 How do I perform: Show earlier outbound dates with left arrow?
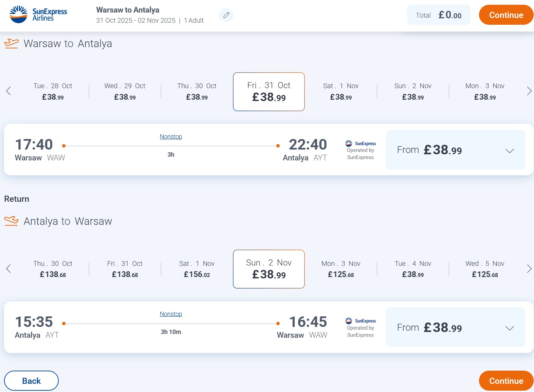[x=8, y=91]
